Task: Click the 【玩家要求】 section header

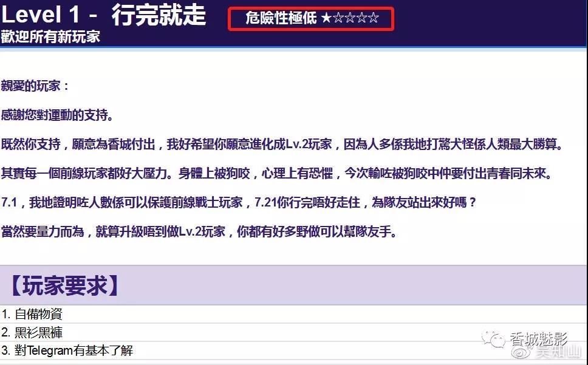Action: 63,285
